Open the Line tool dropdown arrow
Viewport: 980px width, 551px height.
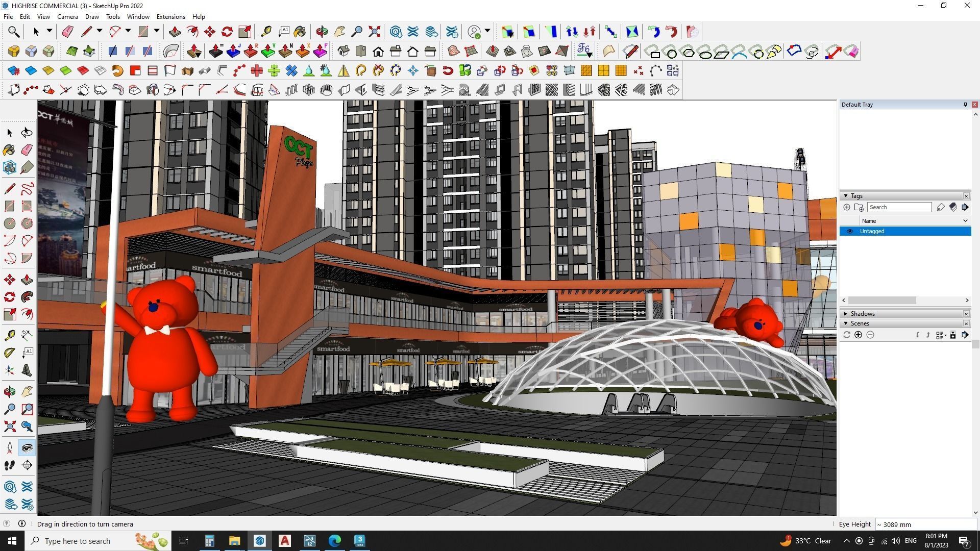click(100, 31)
